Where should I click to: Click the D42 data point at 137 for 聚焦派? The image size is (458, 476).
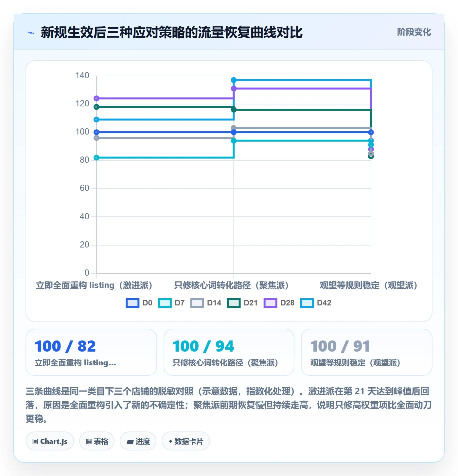(x=234, y=80)
